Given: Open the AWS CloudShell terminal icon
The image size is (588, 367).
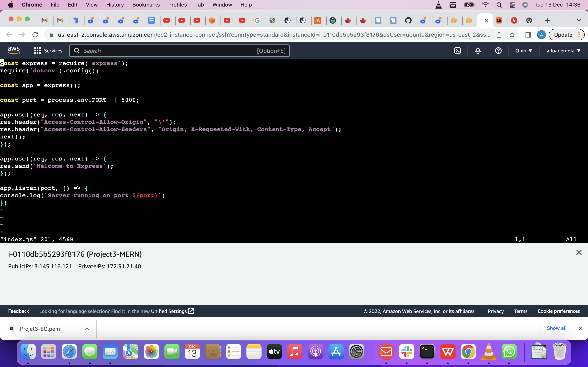Looking at the screenshot, I should (x=458, y=51).
